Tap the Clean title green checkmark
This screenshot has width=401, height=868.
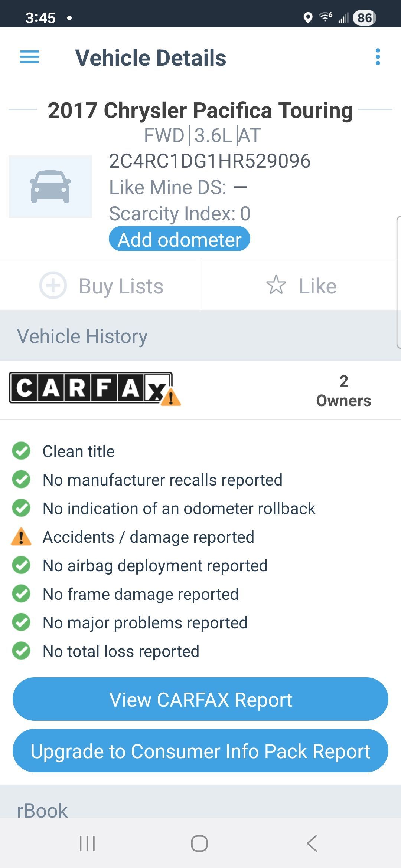tap(21, 451)
